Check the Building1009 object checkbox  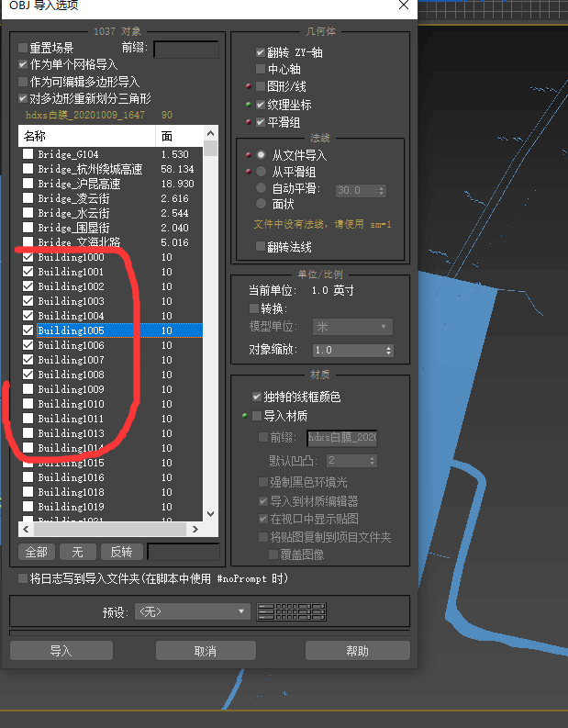pyautogui.click(x=28, y=389)
